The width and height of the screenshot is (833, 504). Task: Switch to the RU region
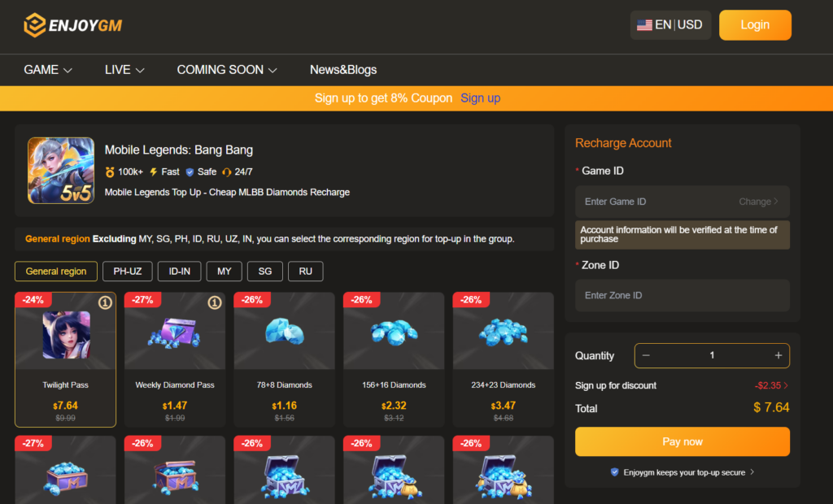306,272
